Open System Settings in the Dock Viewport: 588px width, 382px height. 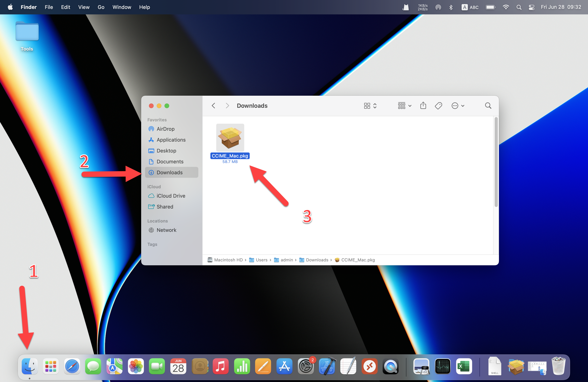(306, 366)
